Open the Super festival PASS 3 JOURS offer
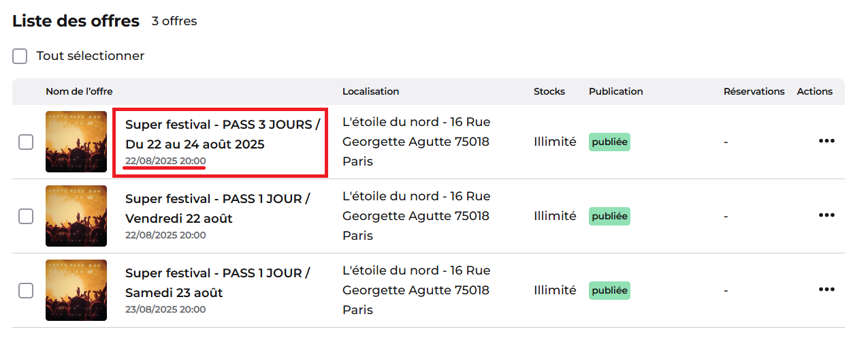868x357 pixels. 223,134
